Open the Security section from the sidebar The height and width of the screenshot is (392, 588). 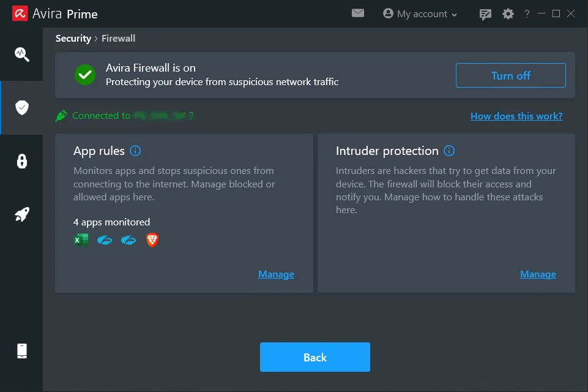tap(22, 108)
